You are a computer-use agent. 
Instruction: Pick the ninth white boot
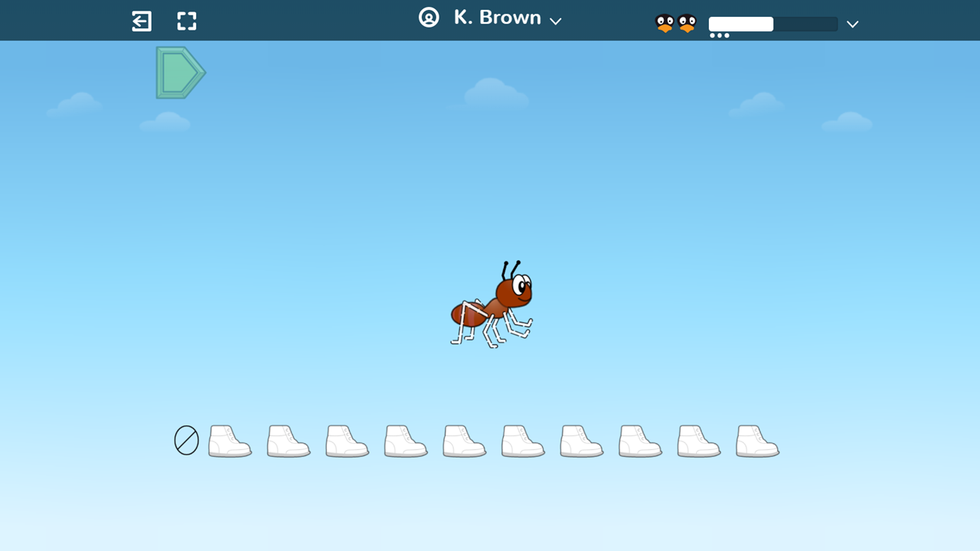(698, 442)
